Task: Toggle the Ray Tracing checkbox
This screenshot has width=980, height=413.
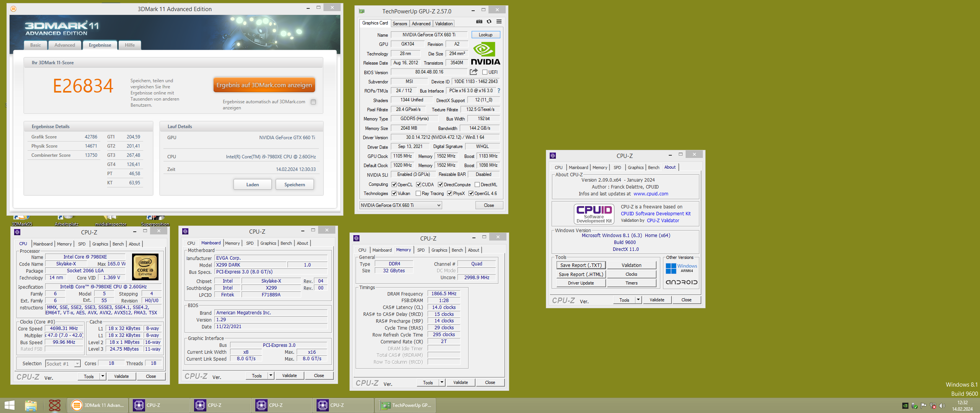Action: pyautogui.click(x=418, y=193)
